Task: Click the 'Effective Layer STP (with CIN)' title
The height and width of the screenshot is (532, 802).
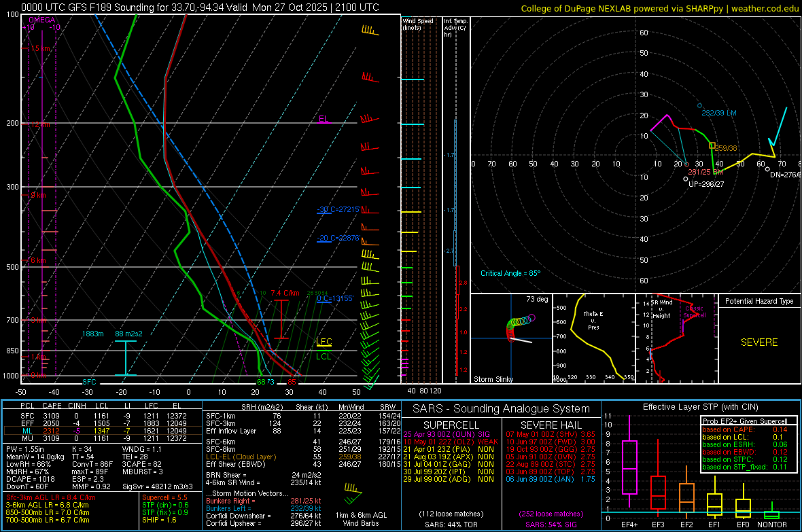Action: 700,407
